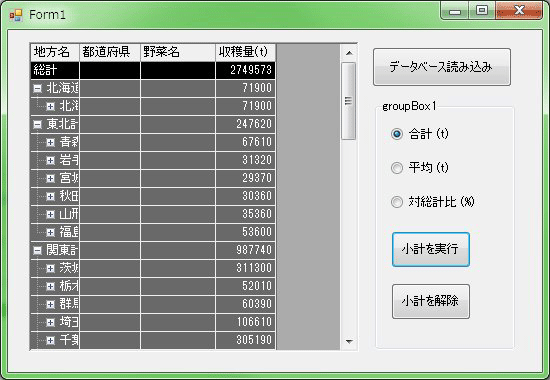This screenshot has height=380, width=550.
Task: Collapse the 関東計 row with value 987740
Action: click(x=38, y=250)
